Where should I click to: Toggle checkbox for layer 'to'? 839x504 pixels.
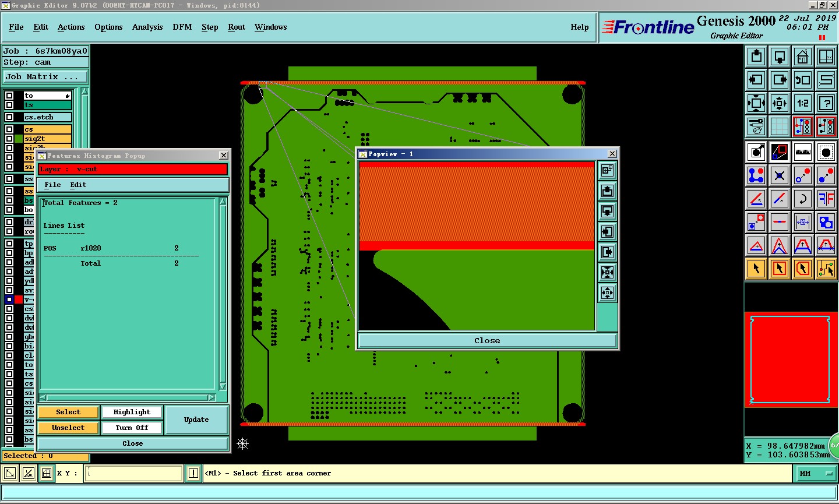click(x=9, y=96)
